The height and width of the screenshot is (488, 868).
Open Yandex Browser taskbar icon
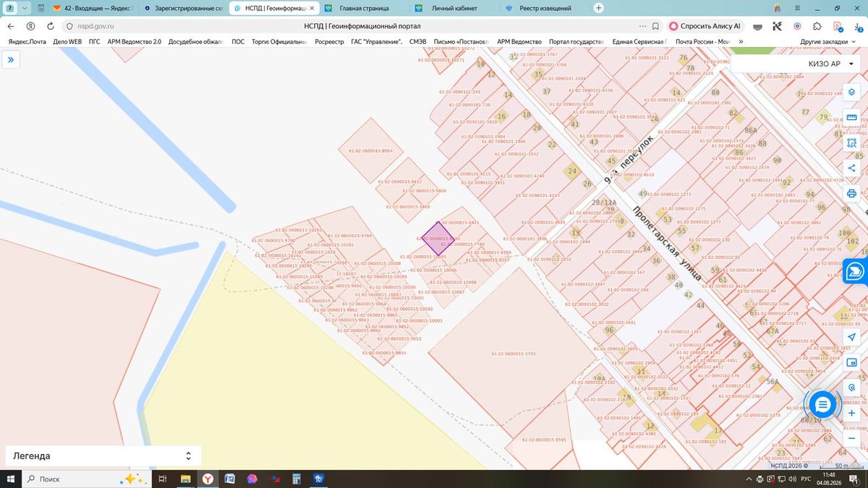tap(207, 479)
